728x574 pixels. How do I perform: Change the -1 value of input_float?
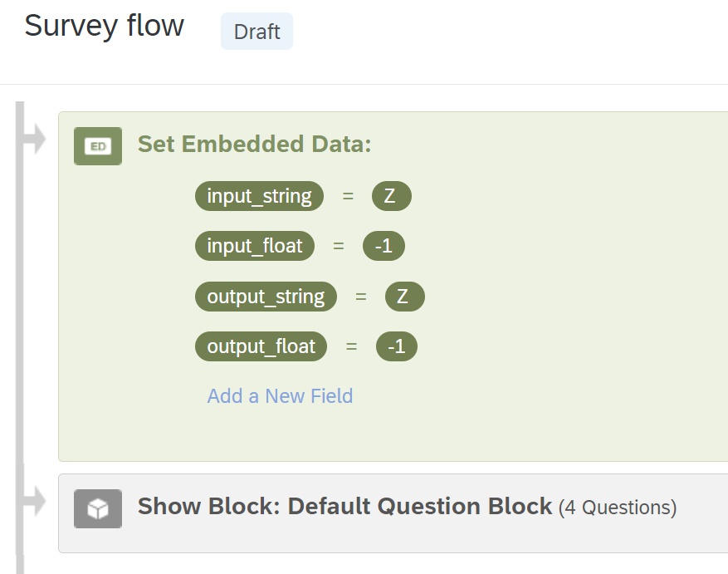pos(384,247)
